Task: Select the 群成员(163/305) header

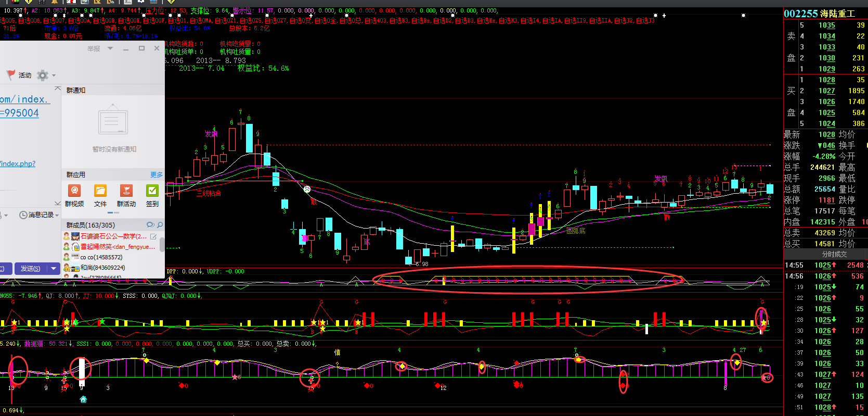Action: (x=90, y=225)
